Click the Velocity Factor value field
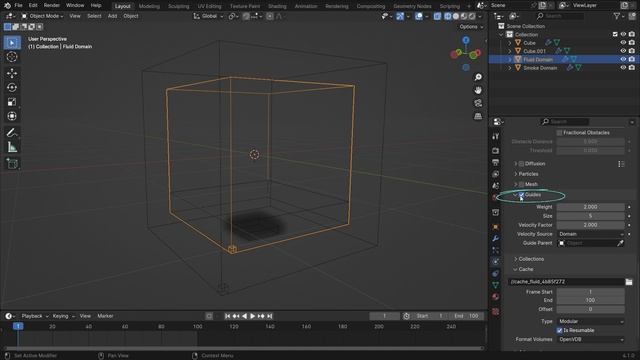This screenshot has height=360, width=640. [591, 225]
